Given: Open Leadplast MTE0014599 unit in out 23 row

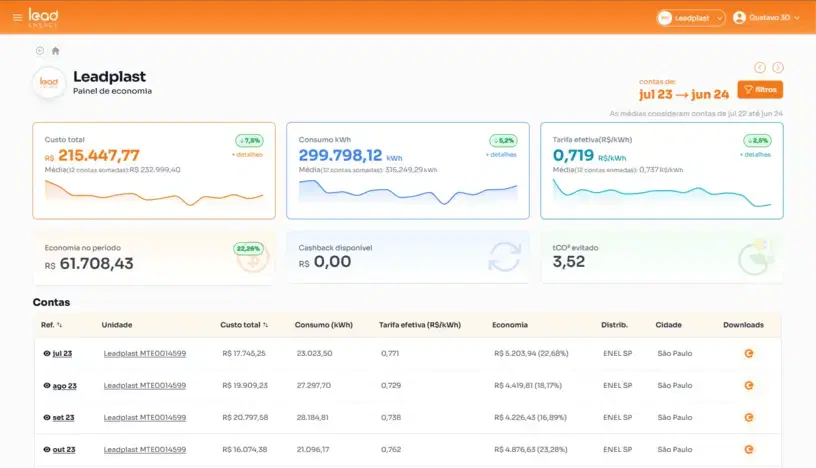Looking at the screenshot, I should (x=145, y=450).
